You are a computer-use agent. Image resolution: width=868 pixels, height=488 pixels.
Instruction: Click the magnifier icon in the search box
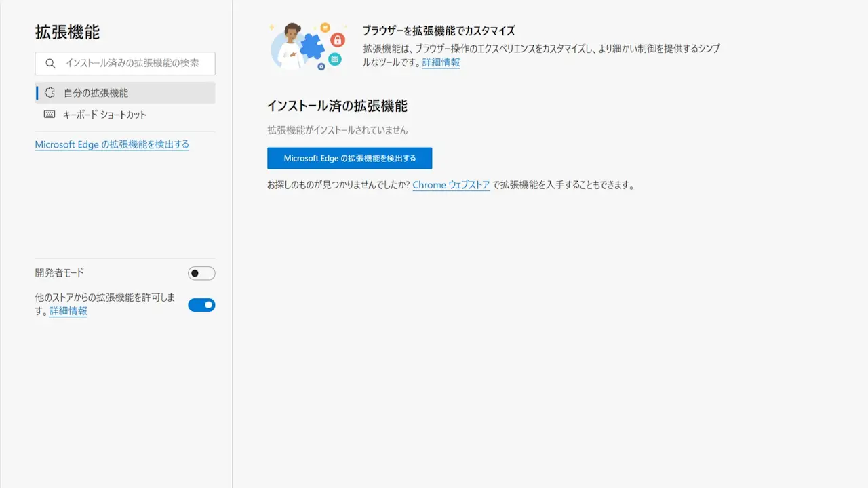click(x=50, y=64)
